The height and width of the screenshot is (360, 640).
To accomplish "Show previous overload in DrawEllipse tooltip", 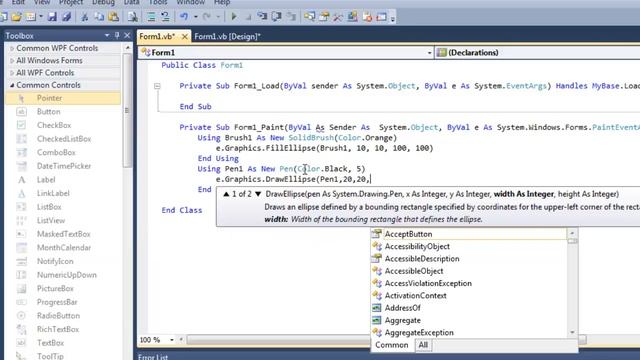I will [x=226, y=194].
